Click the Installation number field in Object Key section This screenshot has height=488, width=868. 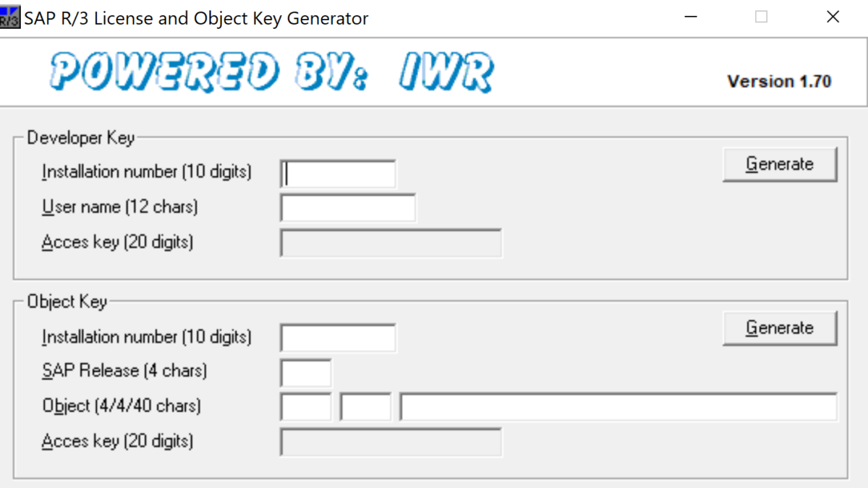(x=337, y=338)
